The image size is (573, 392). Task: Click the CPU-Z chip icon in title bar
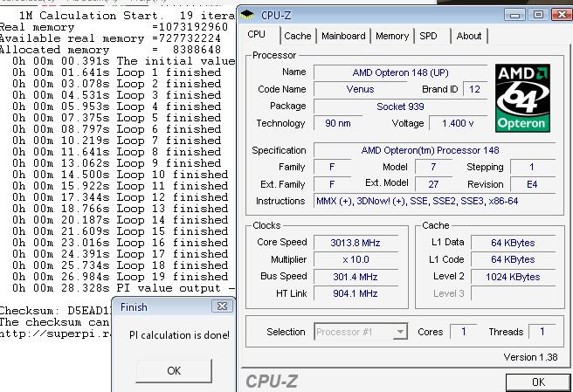coord(247,15)
